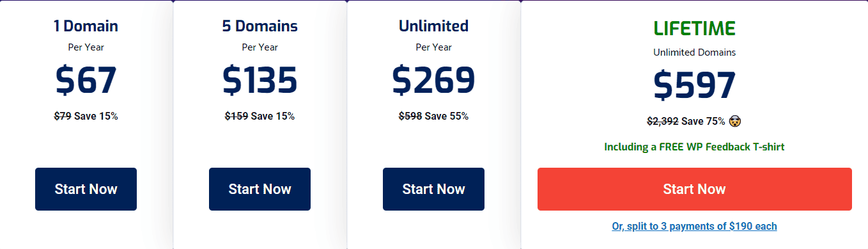Click the green LIFETIME heading

(x=694, y=28)
